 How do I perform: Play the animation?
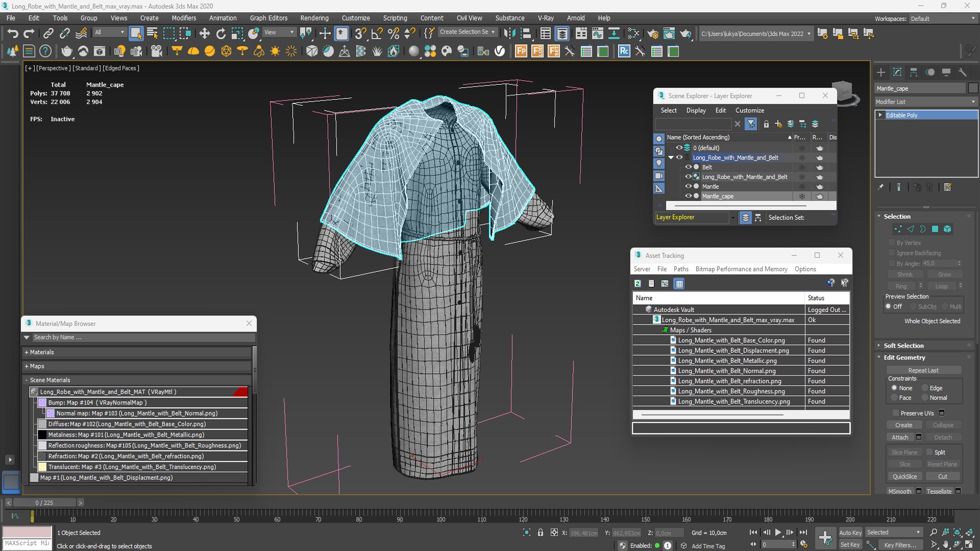[x=778, y=532]
